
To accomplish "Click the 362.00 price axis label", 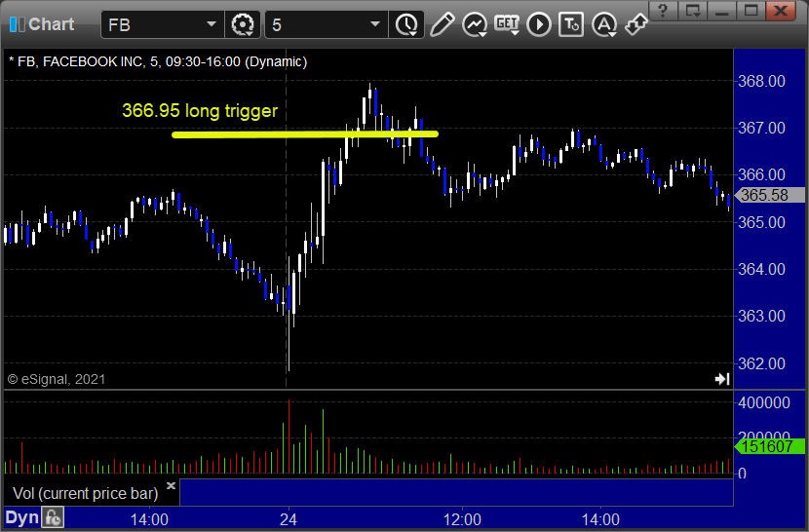I will tap(761, 363).
